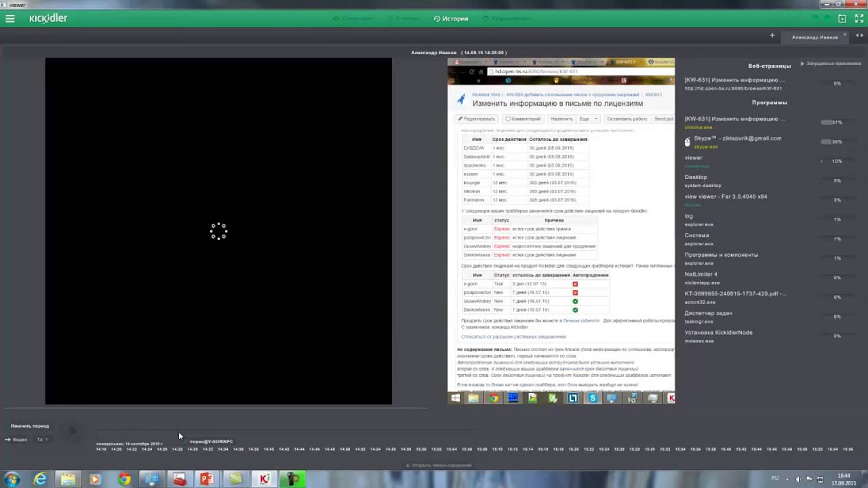Open the Еще dropdown in recorded page

coord(588,119)
